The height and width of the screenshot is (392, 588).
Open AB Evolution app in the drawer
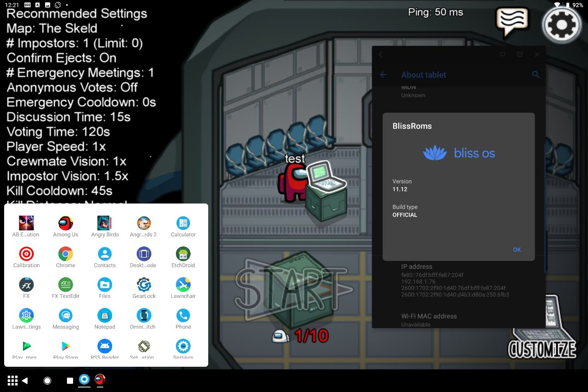(26, 227)
